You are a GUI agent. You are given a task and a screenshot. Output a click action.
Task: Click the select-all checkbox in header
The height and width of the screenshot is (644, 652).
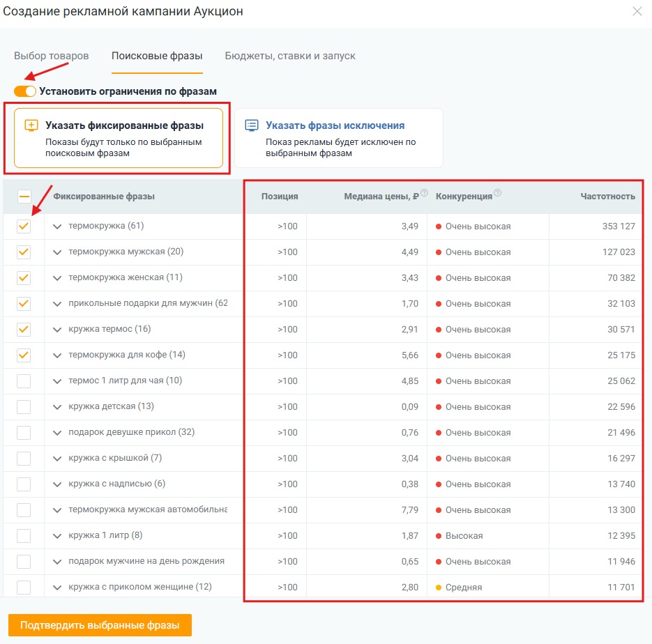tap(24, 196)
